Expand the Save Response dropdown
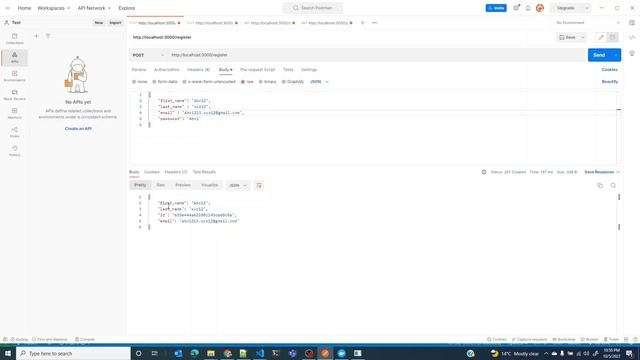Image resolution: width=640 pixels, height=360 pixels. (602, 172)
